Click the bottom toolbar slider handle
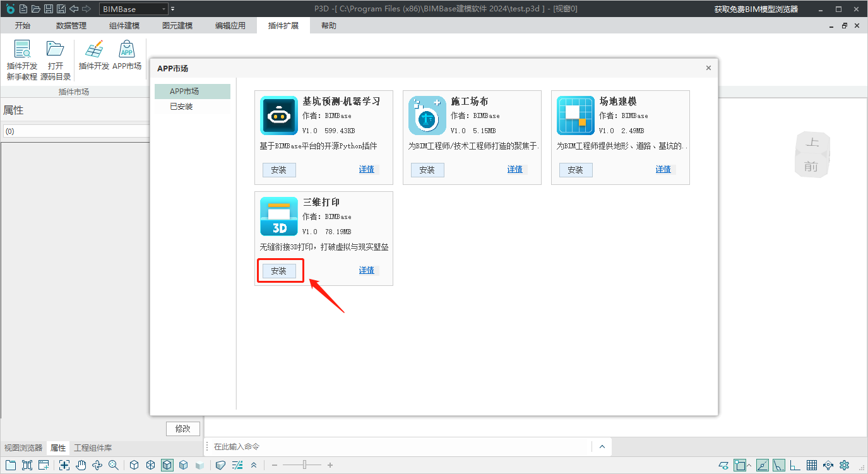Viewport: 868px width, 474px height. coord(305,465)
